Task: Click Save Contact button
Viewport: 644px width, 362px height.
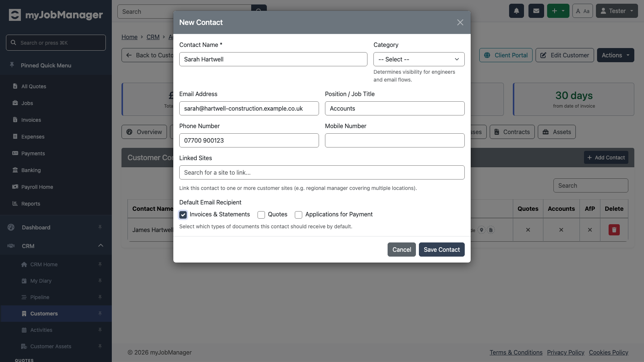Action: pos(442,250)
